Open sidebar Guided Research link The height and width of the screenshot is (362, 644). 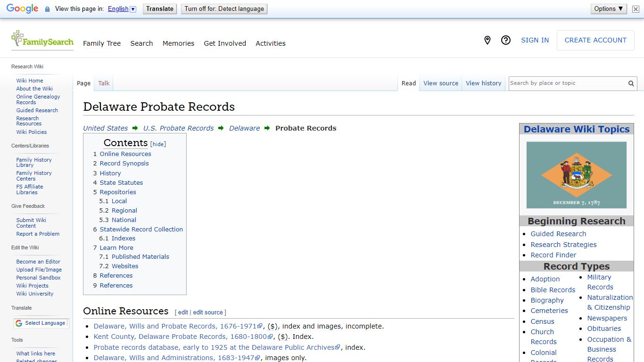click(37, 110)
